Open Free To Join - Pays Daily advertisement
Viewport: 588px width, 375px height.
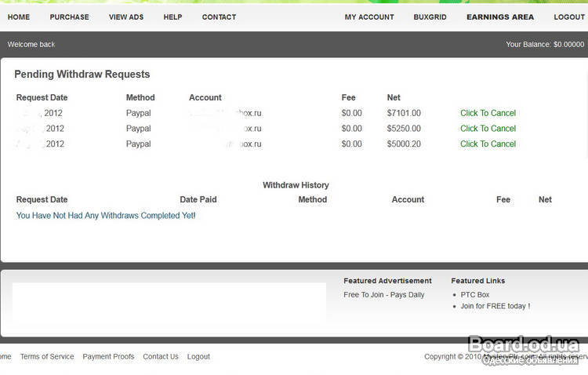click(x=384, y=295)
